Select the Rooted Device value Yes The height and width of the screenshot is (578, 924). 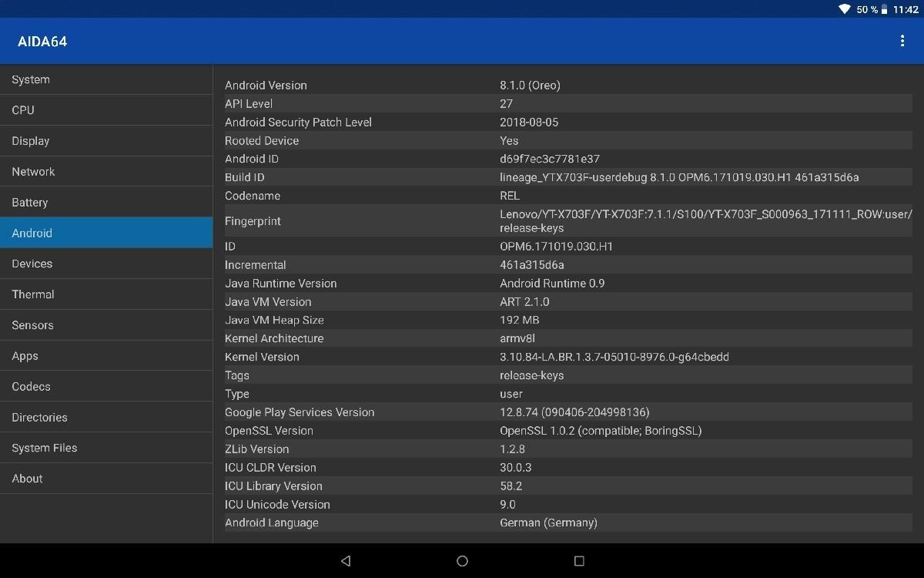509,141
